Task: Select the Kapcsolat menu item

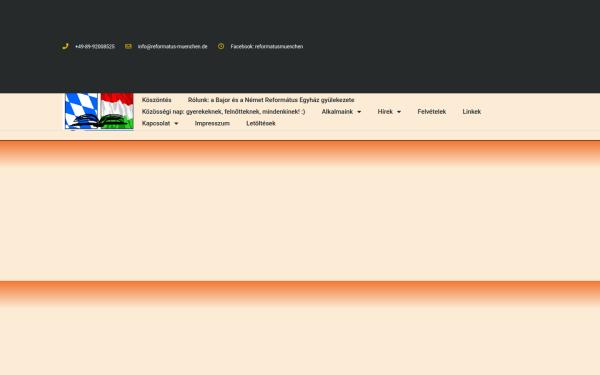Action: [x=156, y=123]
